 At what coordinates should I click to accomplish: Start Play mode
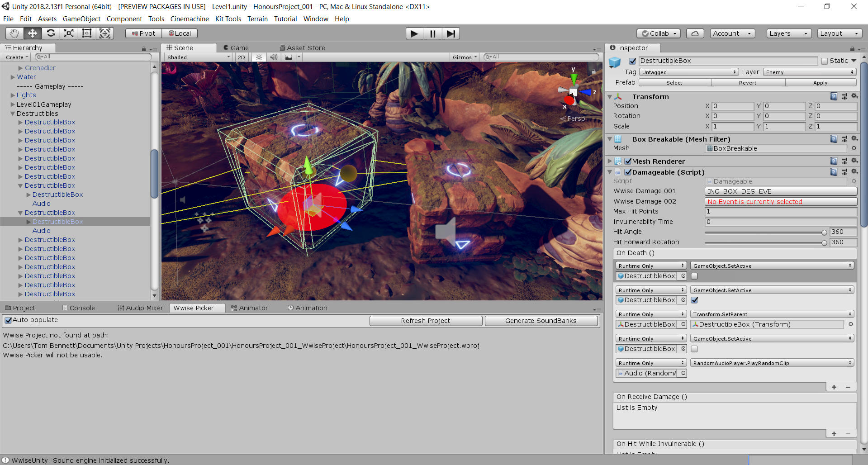pos(414,33)
